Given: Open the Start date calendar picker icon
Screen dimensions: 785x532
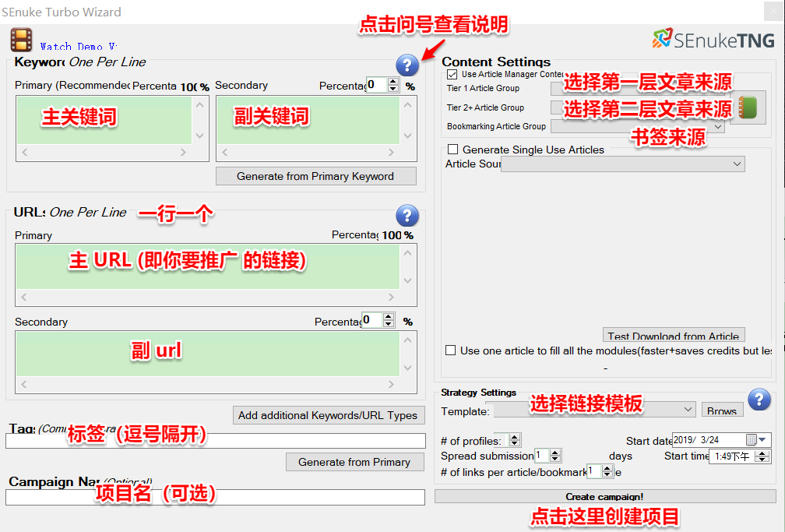Looking at the screenshot, I should click(x=751, y=440).
